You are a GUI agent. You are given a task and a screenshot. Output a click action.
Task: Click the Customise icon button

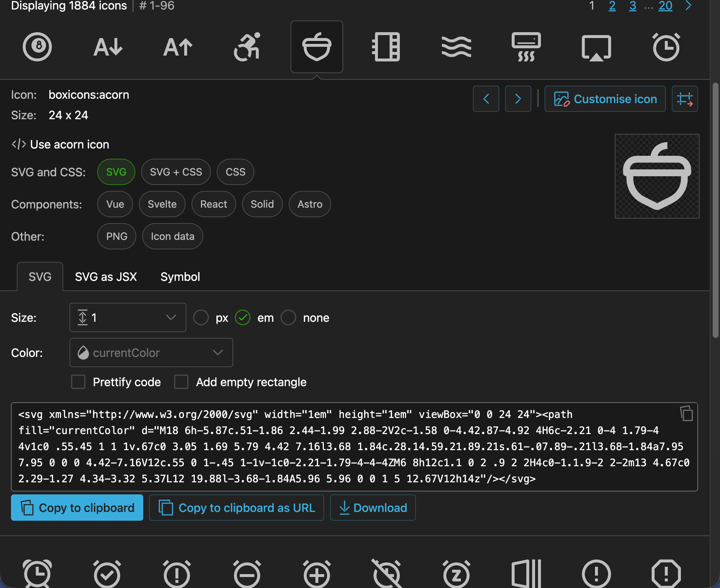(605, 99)
